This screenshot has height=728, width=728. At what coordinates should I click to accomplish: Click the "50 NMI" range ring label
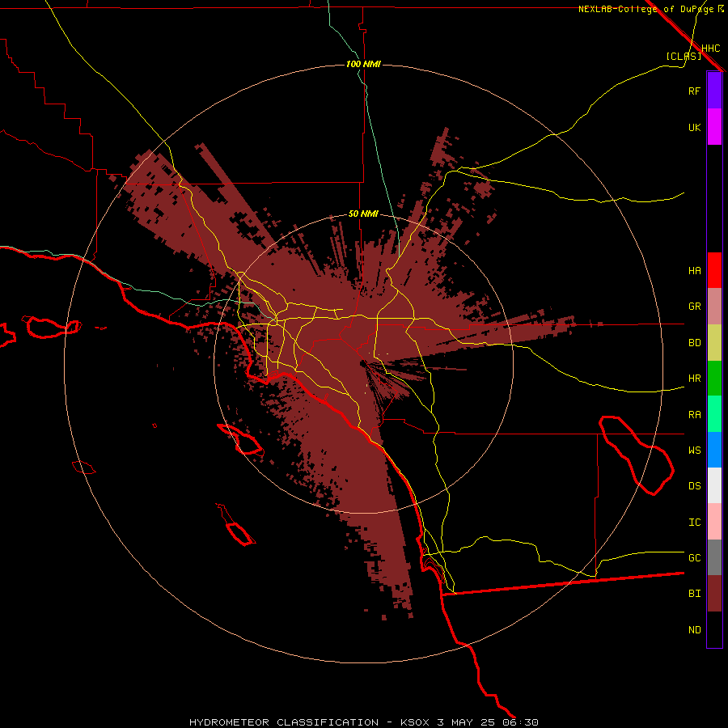click(x=363, y=214)
